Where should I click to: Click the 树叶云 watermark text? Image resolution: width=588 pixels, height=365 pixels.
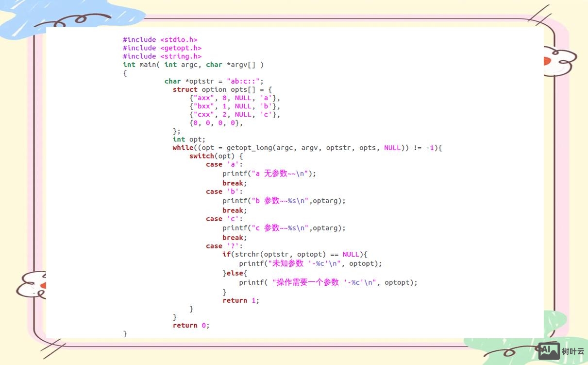point(573,351)
